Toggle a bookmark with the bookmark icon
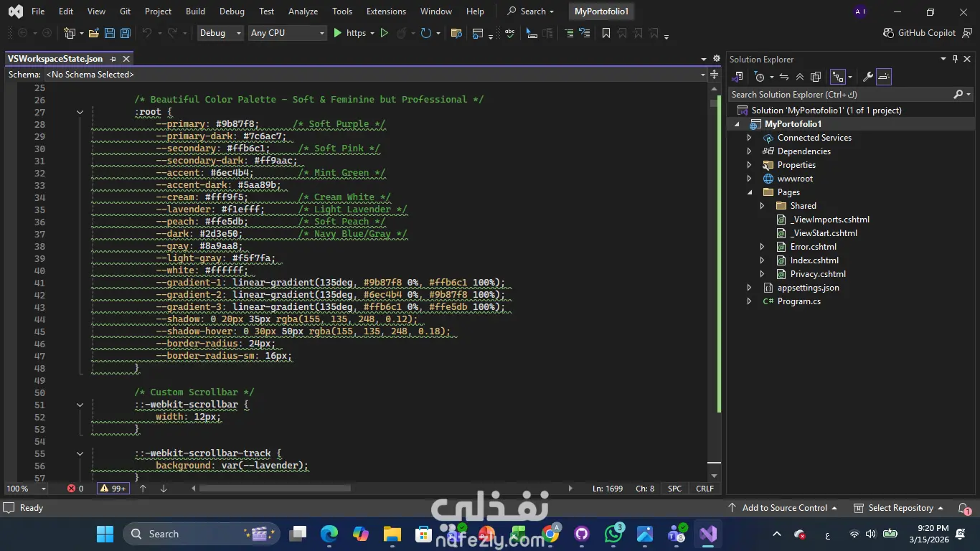Viewport: 980px width, 551px height. pos(606,33)
